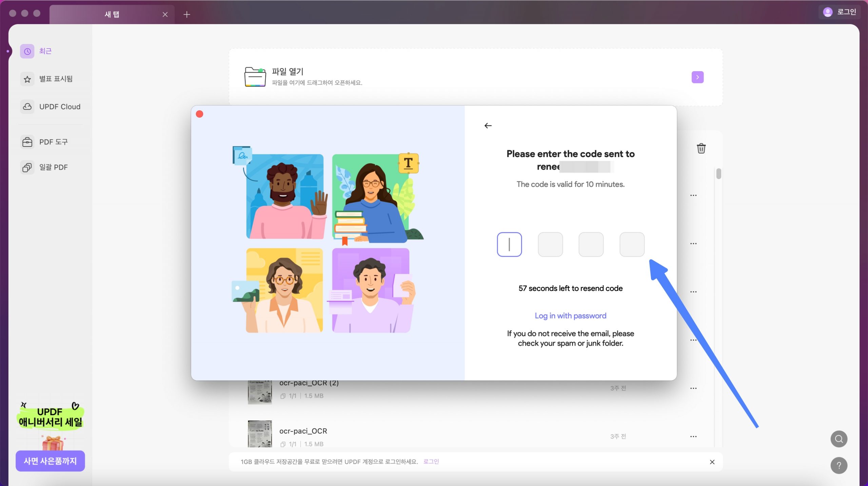Click the trash icon above the file list
The height and width of the screenshot is (486, 868).
pos(701,148)
